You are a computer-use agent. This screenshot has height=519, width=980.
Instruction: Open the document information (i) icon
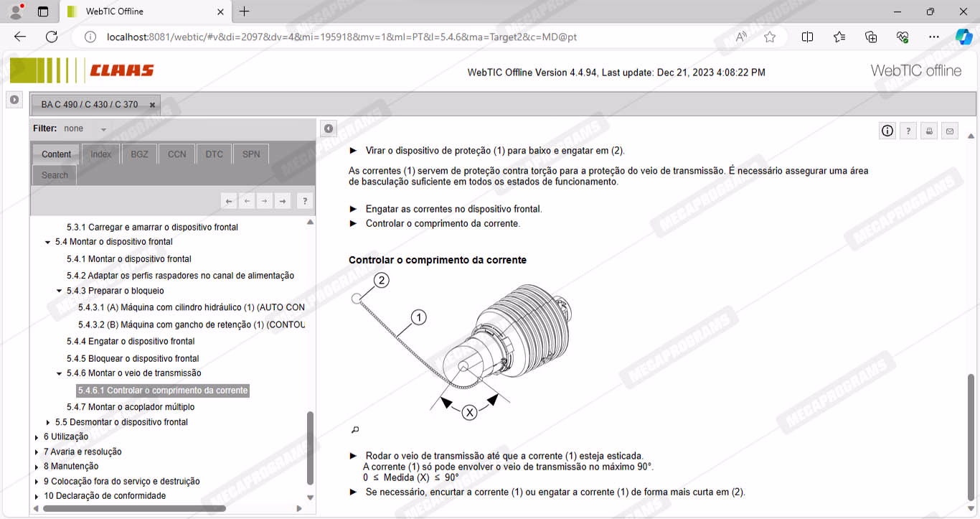887,131
